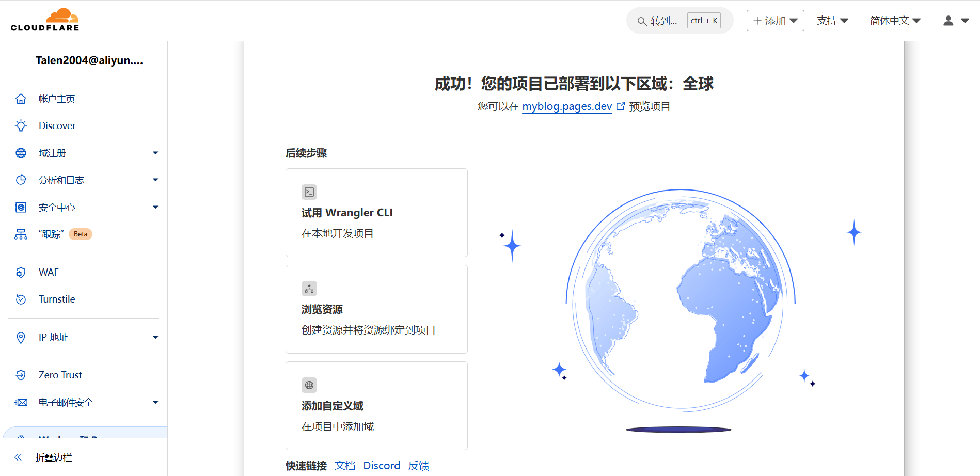The image size is (980, 476).
Task: Click the Zero Trust sidebar icon
Action: 21,375
